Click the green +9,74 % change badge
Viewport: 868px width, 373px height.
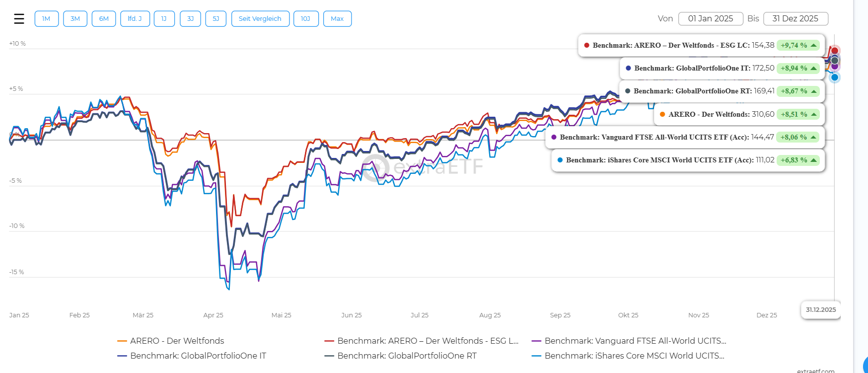point(797,45)
